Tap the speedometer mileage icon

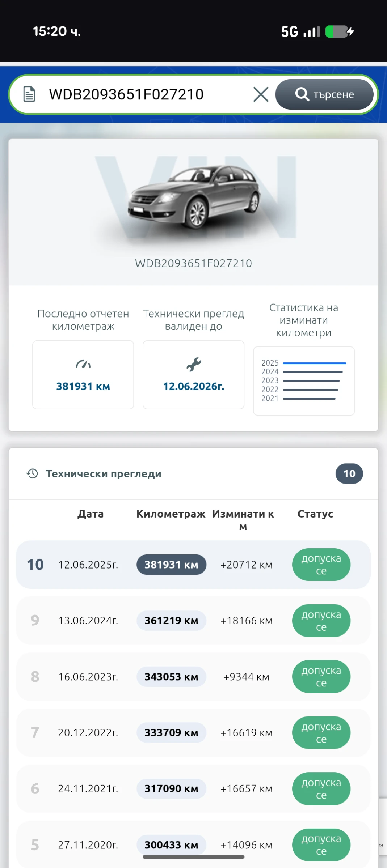point(83,364)
